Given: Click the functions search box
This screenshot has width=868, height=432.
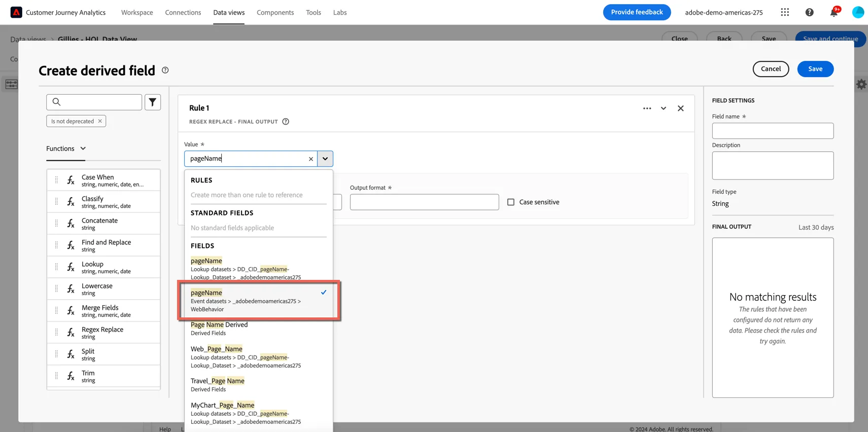Looking at the screenshot, I should pyautogui.click(x=94, y=102).
